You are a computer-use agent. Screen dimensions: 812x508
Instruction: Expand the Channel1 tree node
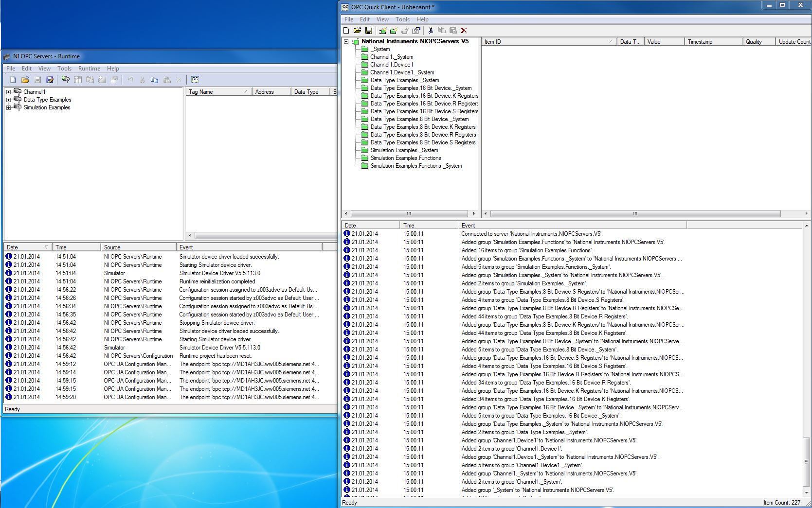coord(8,92)
